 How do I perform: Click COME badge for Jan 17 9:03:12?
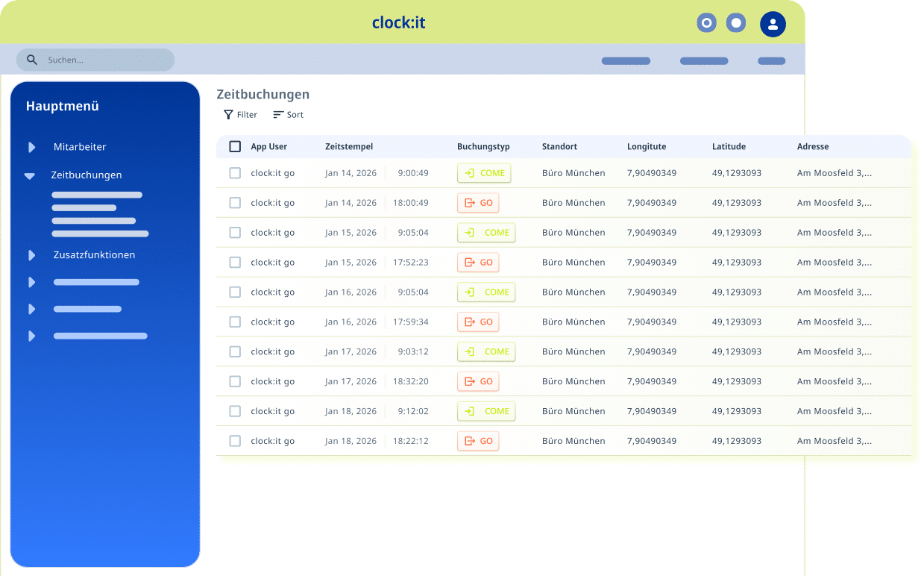pyautogui.click(x=486, y=351)
